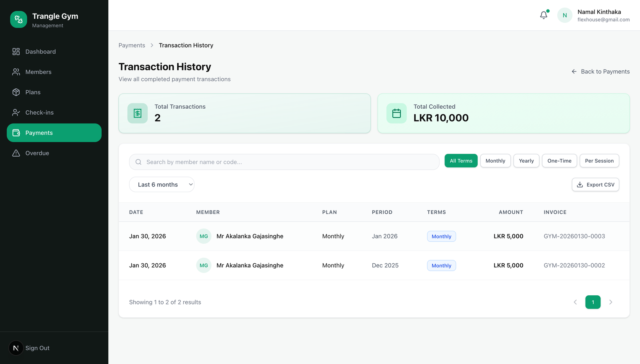Click the TERMS column header
The width and height of the screenshot is (640, 364).
pyautogui.click(x=436, y=212)
